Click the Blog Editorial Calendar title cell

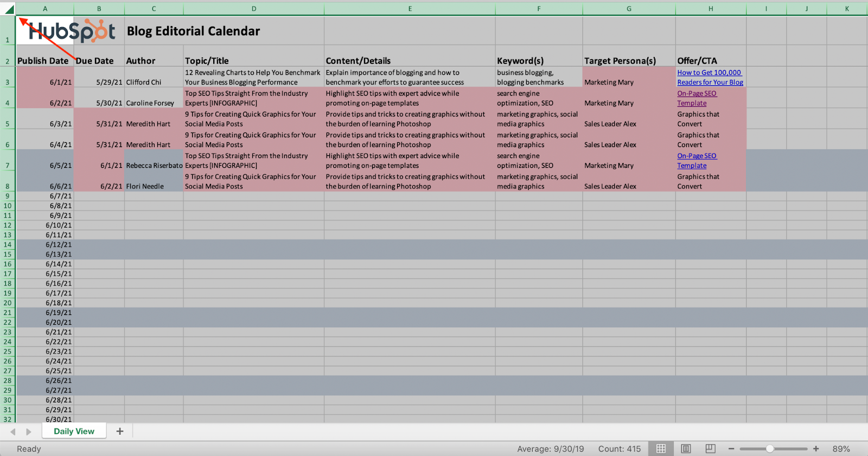click(194, 31)
